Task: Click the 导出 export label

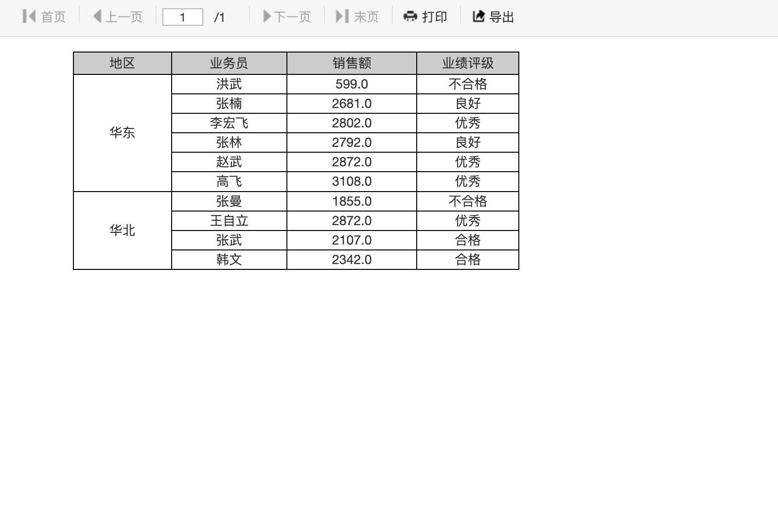Action: click(x=502, y=17)
